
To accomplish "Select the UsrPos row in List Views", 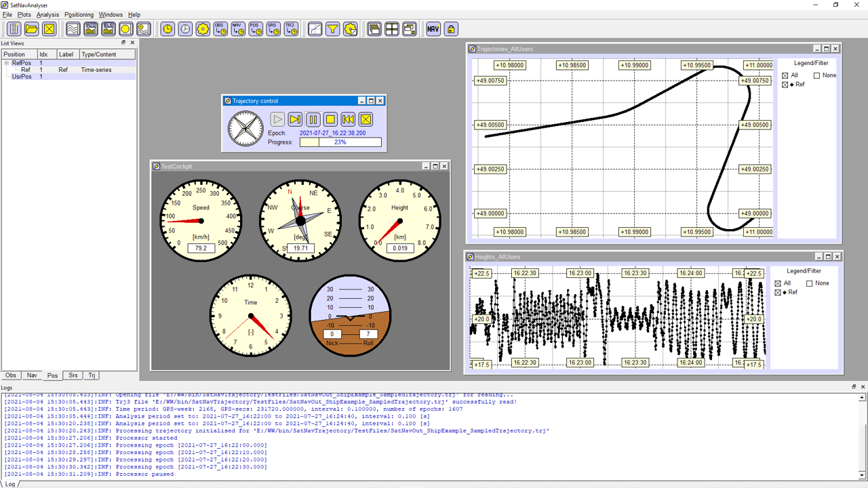I will 22,77.
